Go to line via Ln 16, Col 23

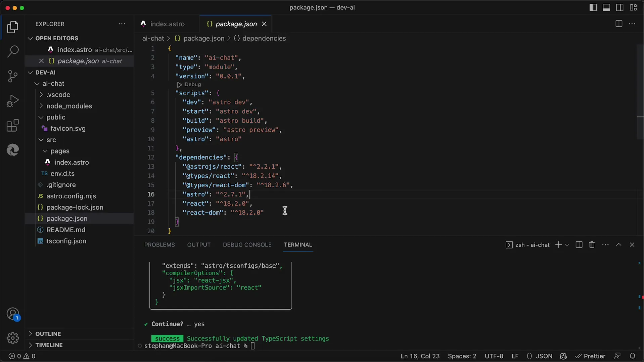pyautogui.click(x=420, y=356)
